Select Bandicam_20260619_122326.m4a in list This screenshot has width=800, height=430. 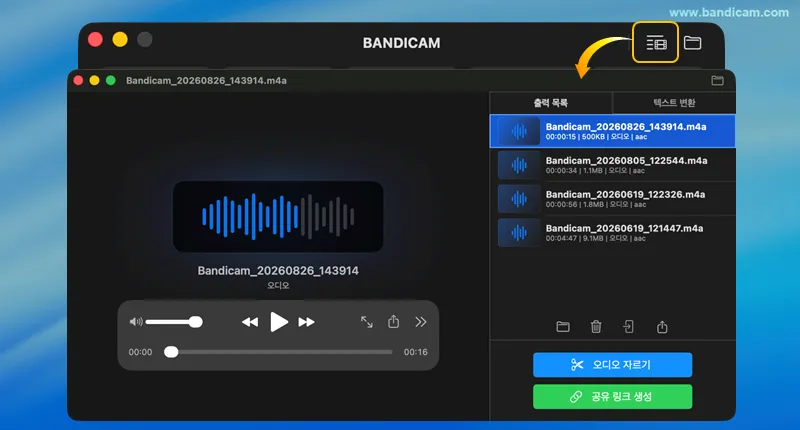[612, 198]
